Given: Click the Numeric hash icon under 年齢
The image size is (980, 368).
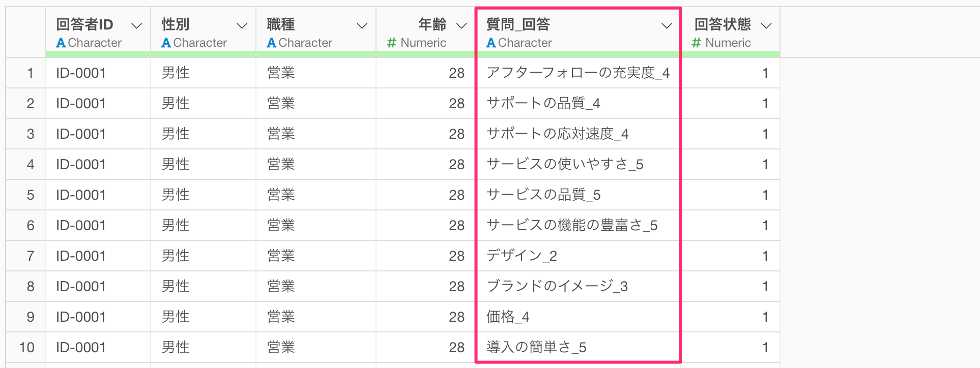Looking at the screenshot, I should (x=391, y=43).
